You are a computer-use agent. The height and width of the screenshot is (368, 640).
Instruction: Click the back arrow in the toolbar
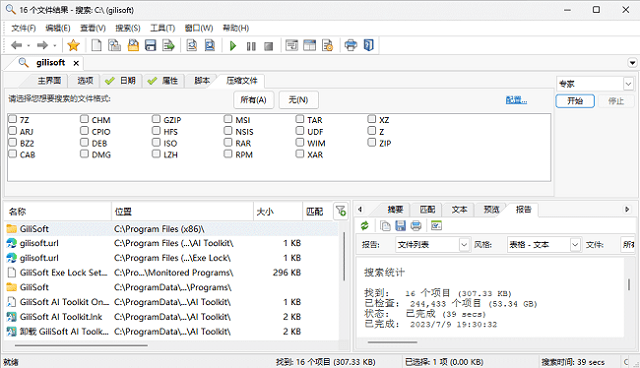[16, 45]
